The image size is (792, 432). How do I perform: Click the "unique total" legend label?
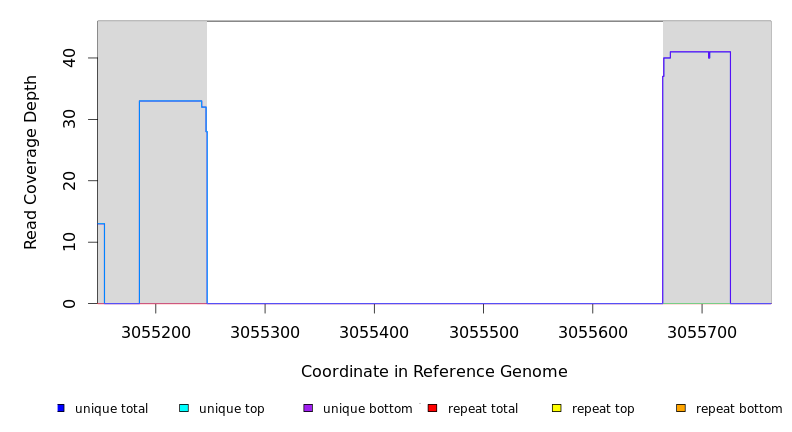pos(111,409)
